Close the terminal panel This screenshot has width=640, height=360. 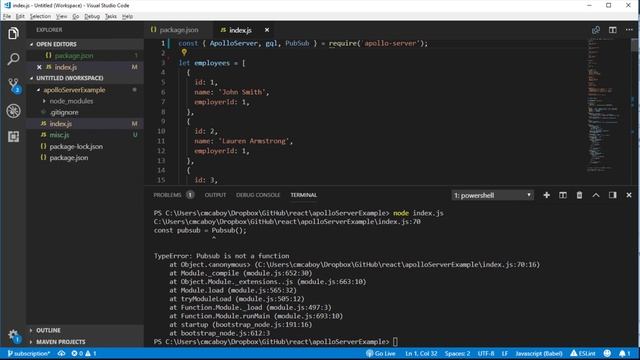pyautogui.click(x=629, y=195)
